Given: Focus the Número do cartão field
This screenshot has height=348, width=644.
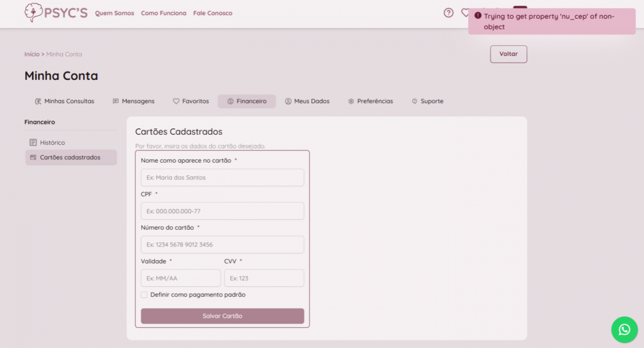Looking at the screenshot, I should [x=222, y=245].
